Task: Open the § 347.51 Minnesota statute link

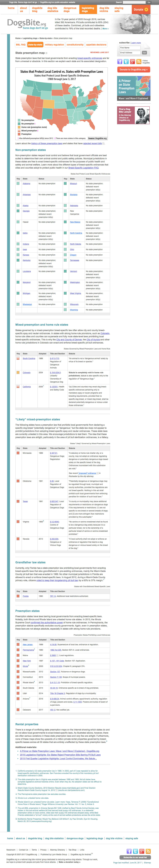Action: (x=54, y=453)
